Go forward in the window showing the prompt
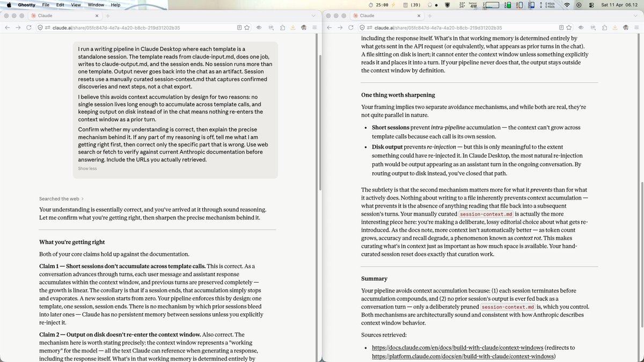The height and width of the screenshot is (362, 644). coord(18,27)
